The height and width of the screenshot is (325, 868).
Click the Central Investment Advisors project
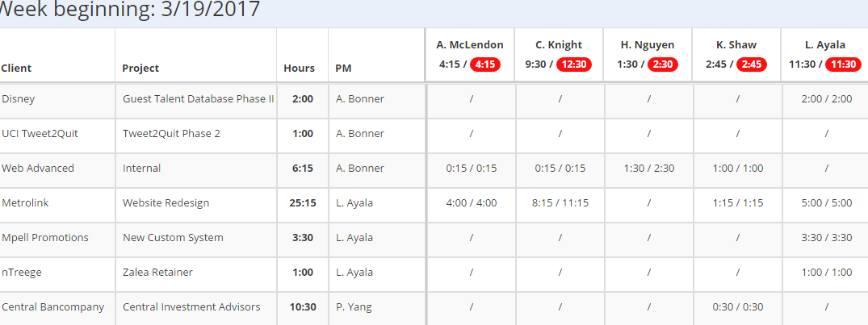tap(191, 307)
